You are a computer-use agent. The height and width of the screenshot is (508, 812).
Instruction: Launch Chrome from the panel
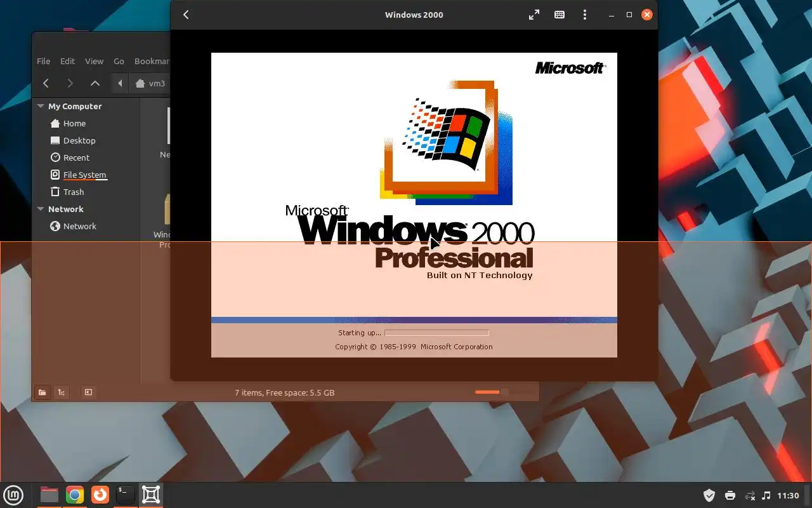pyautogui.click(x=75, y=495)
